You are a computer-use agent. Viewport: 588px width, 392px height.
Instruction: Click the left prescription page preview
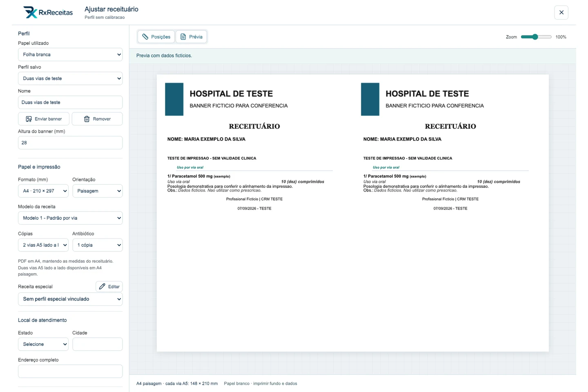tap(255, 213)
